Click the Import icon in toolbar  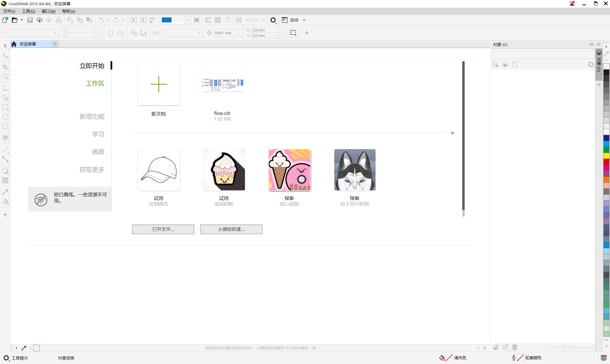coord(133,20)
